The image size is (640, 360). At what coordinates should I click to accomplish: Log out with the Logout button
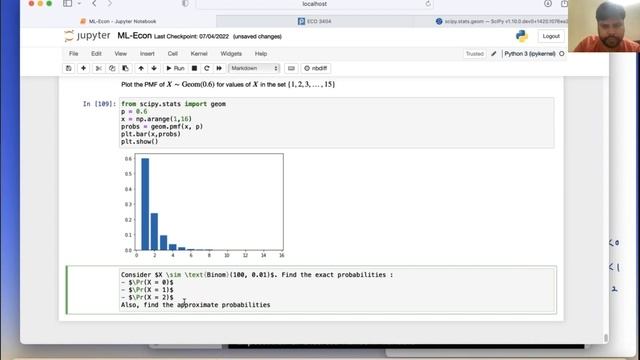pos(551,36)
